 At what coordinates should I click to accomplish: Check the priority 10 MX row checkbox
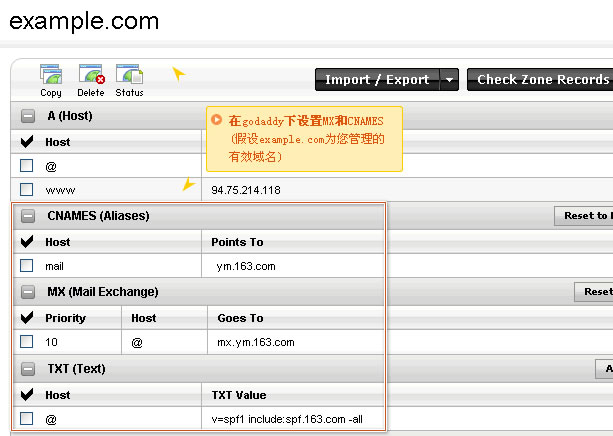coord(27,341)
